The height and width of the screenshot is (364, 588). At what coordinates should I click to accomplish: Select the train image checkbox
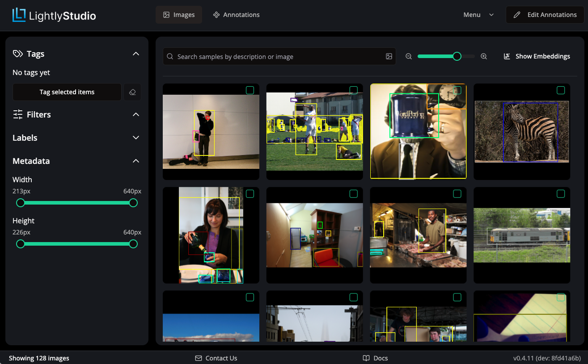[561, 194]
